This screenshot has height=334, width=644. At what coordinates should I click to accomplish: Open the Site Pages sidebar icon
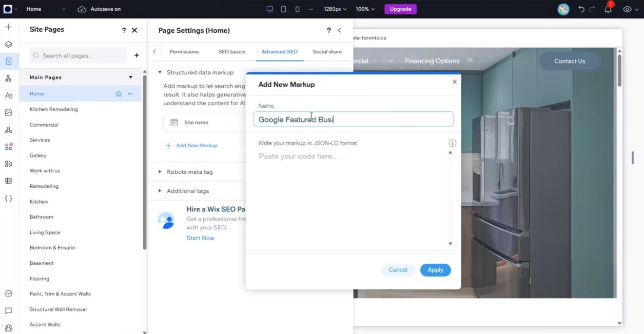8,61
